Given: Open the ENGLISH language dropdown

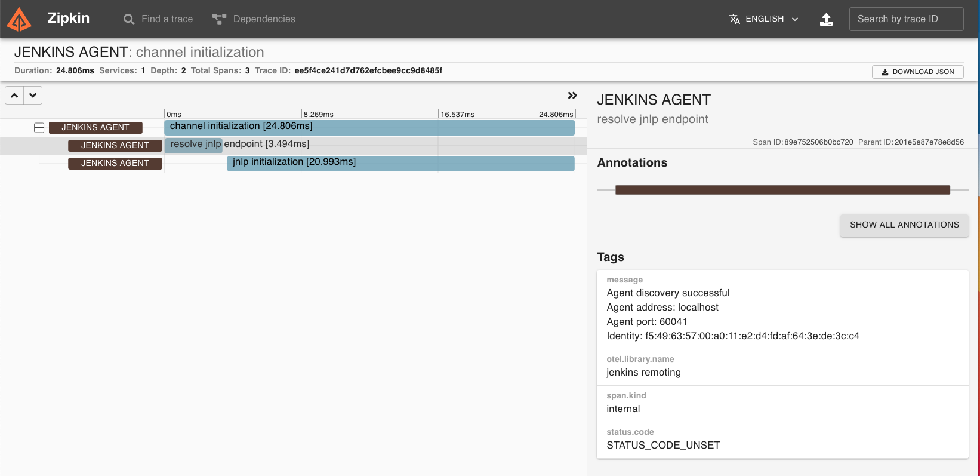Looking at the screenshot, I should point(764,19).
